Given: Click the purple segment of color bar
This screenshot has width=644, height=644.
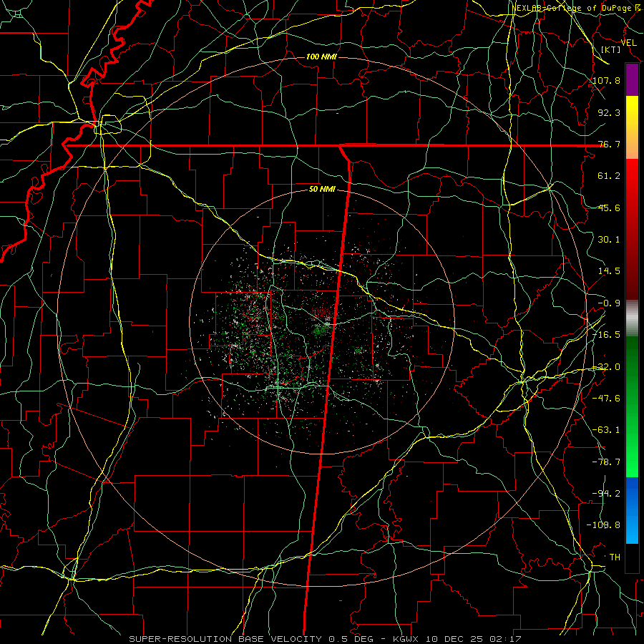Looking at the screenshot, I should (x=632, y=80).
